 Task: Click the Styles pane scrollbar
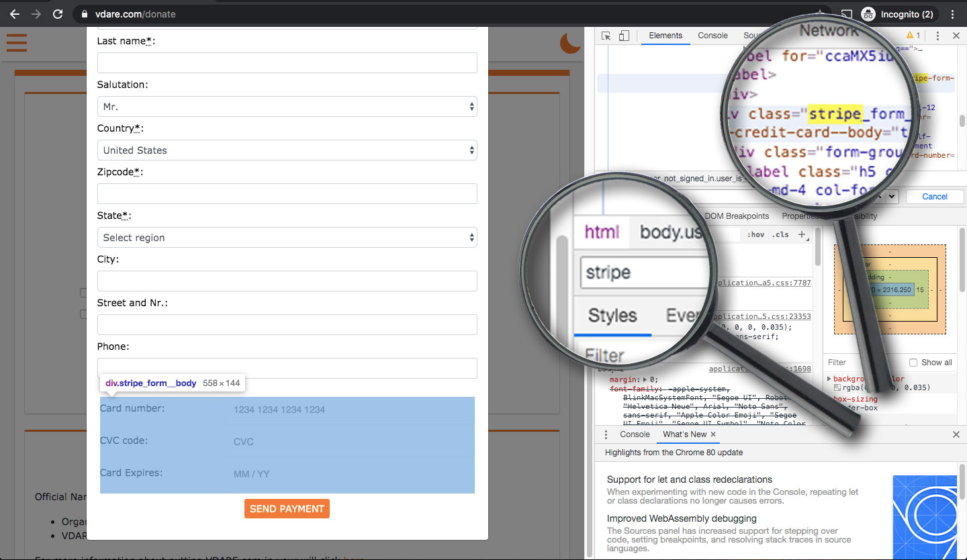pyautogui.click(x=817, y=247)
